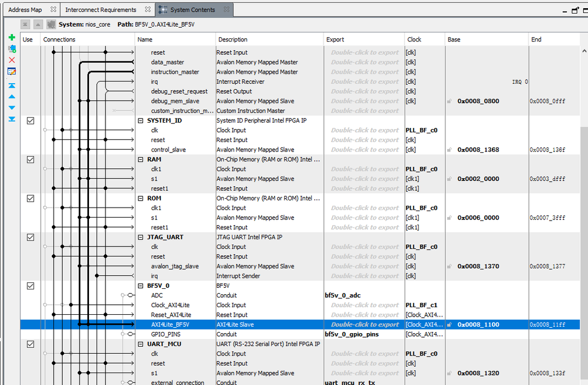Select the instruction_master interface name
The width and height of the screenshot is (588, 385).
click(x=175, y=72)
